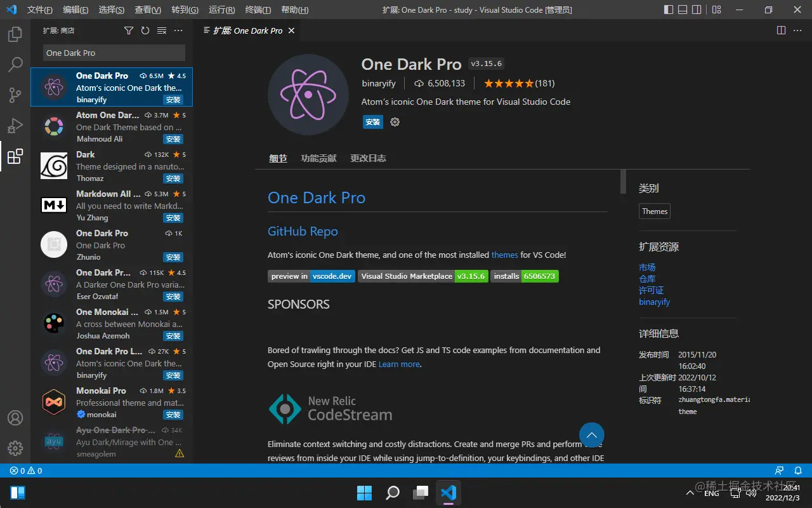The width and height of the screenshot is (812, 508).
Task: Switch to the 更改日志 tab
Action: (x=368, y=158)
